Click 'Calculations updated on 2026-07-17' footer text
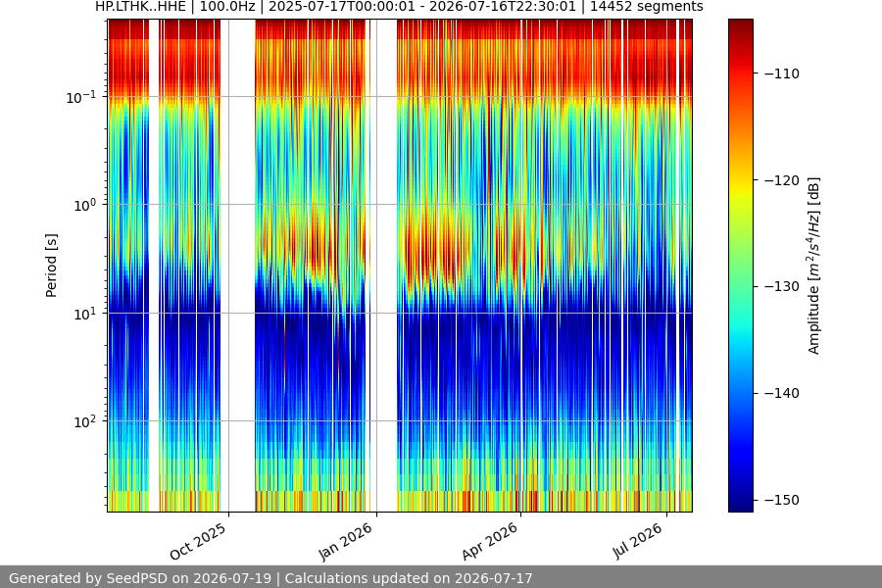The height and width of the screenshot is (588, 882). click(409, 578)
